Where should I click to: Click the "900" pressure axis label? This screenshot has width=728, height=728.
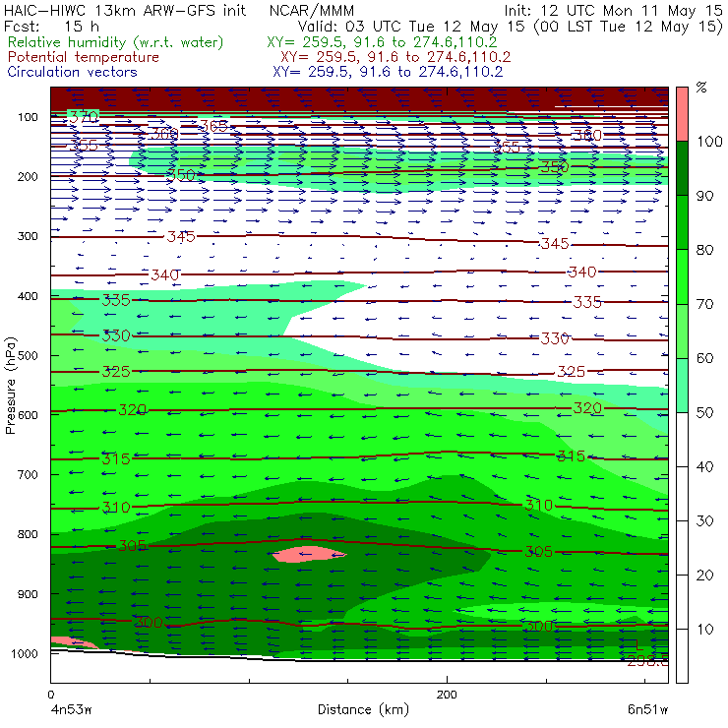(x=28, y=594)
